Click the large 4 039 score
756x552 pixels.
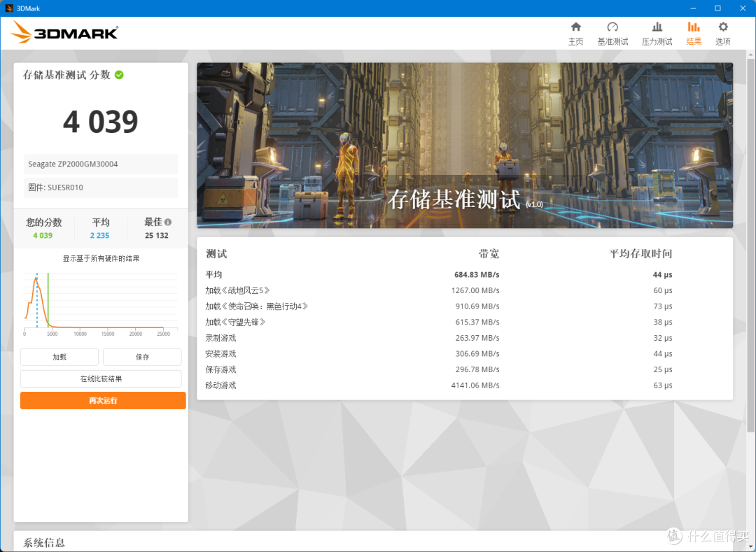click(x=101, y=121)
